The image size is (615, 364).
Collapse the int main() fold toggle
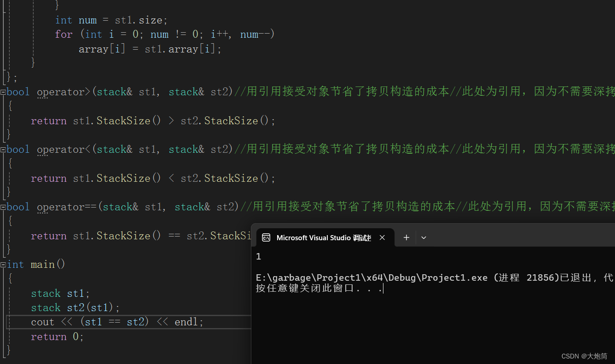pyautogui.click(x=3, y=265)
